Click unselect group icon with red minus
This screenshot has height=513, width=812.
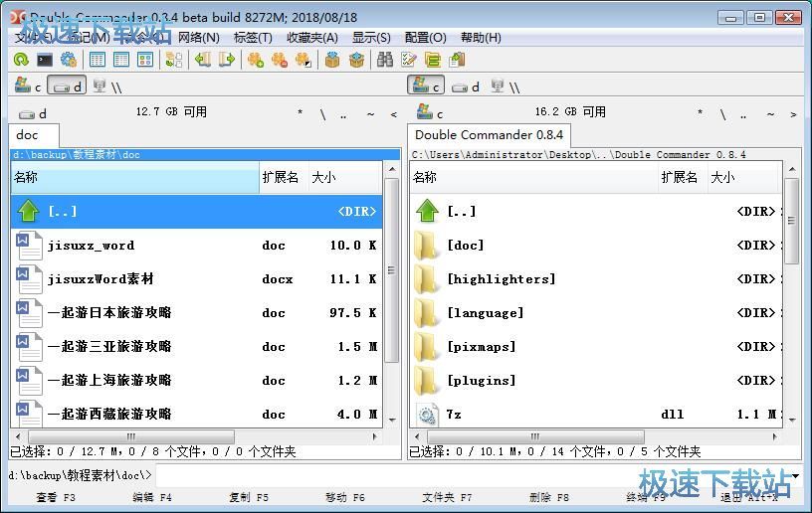click(x=279, y=60)
